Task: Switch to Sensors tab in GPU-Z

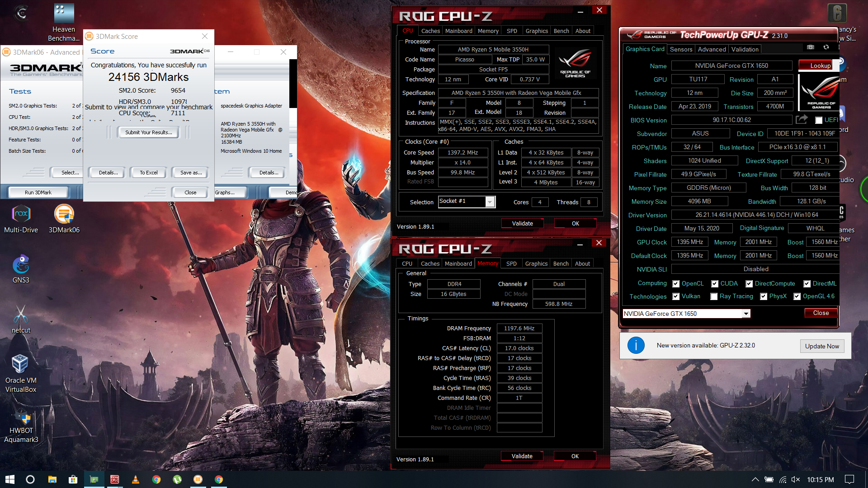Action: pyautogui.click(x=681, y=49)
